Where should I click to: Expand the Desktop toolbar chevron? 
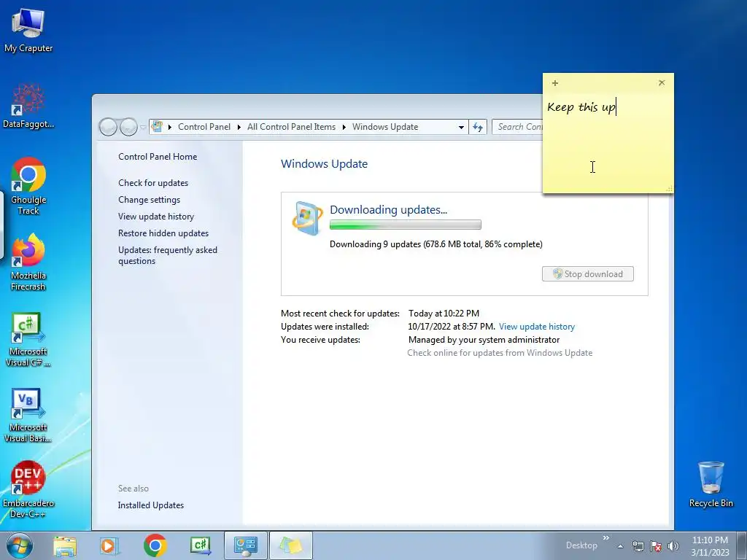point(606,537)
